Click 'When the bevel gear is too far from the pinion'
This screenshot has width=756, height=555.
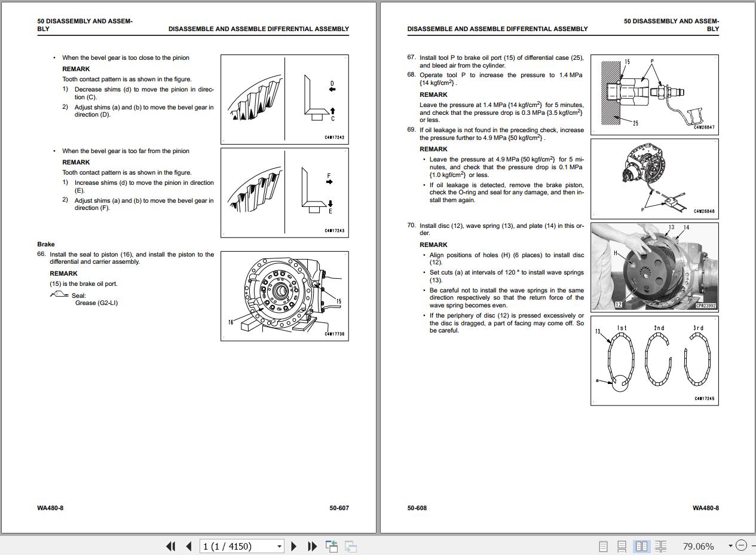coord(126,151)
